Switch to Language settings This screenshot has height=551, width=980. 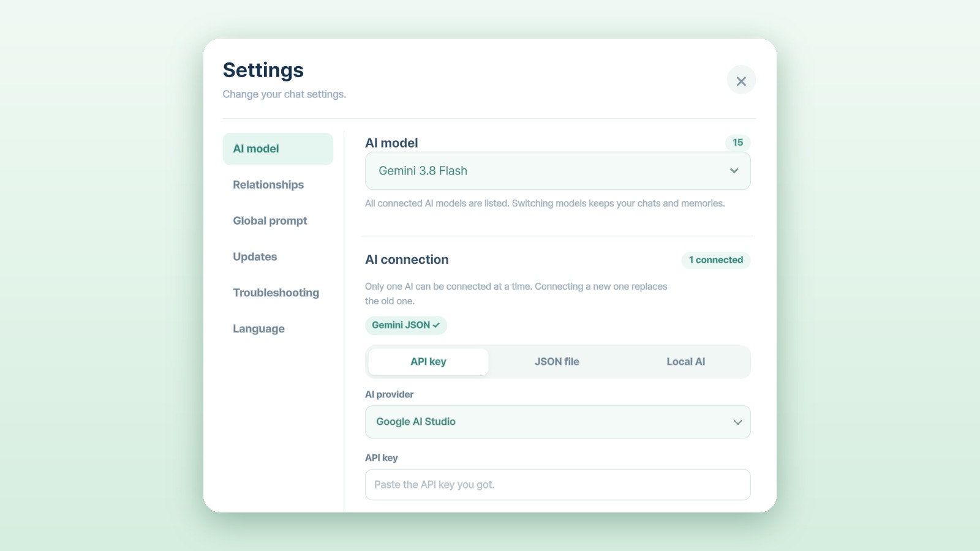[277, 329]
